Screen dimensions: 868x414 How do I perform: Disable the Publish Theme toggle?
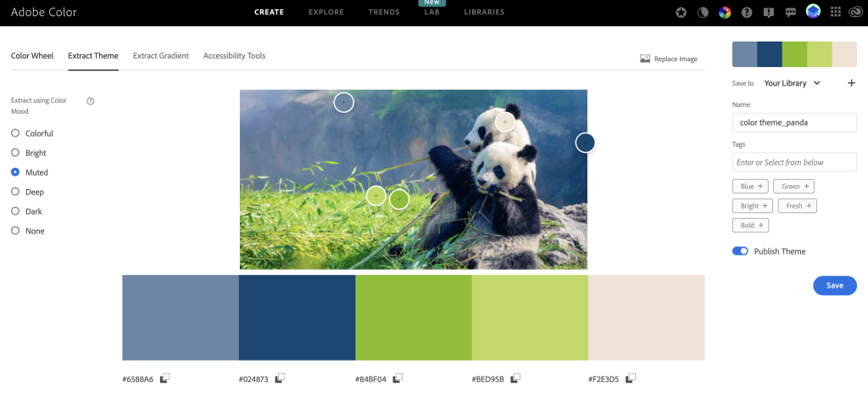[740, 251]
